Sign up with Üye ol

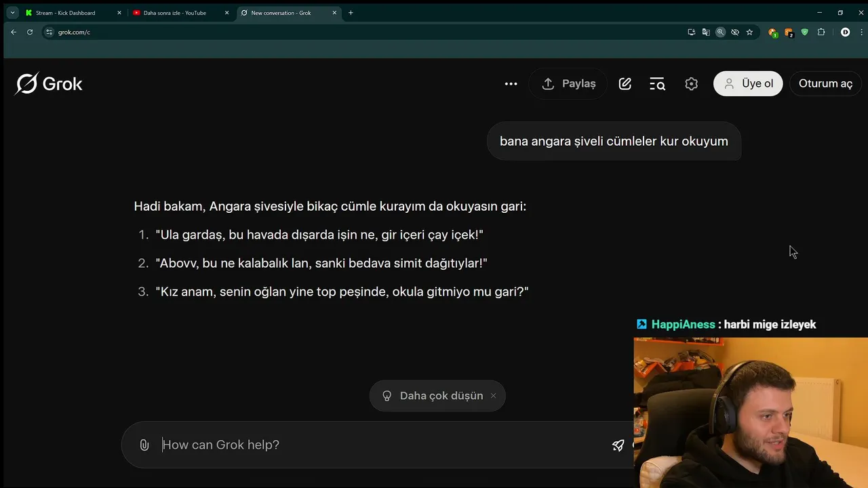[748, 84]
